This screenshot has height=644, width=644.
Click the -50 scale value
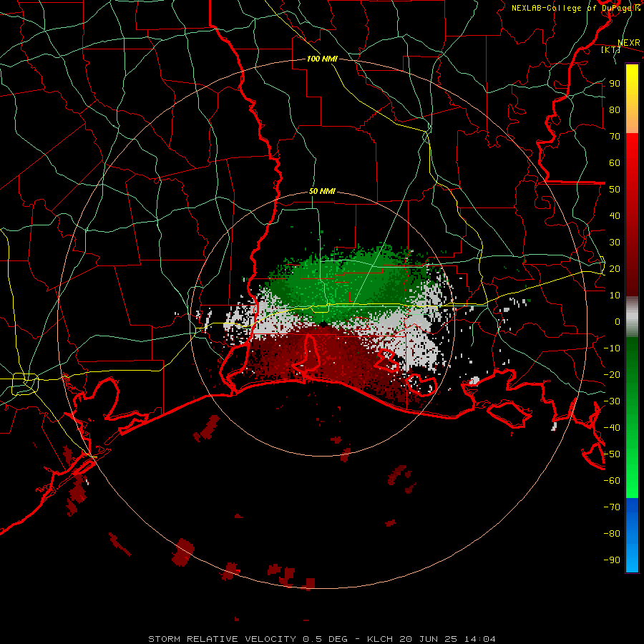pos(612,454)
